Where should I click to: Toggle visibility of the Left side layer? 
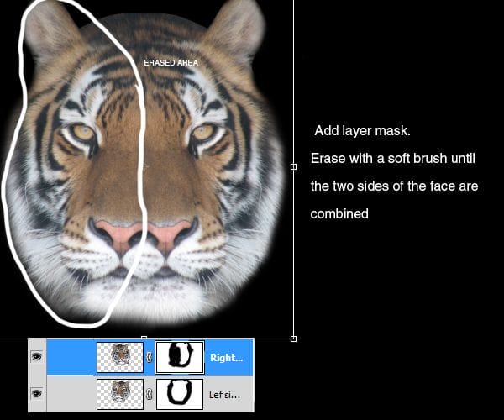tap(36, 392)
